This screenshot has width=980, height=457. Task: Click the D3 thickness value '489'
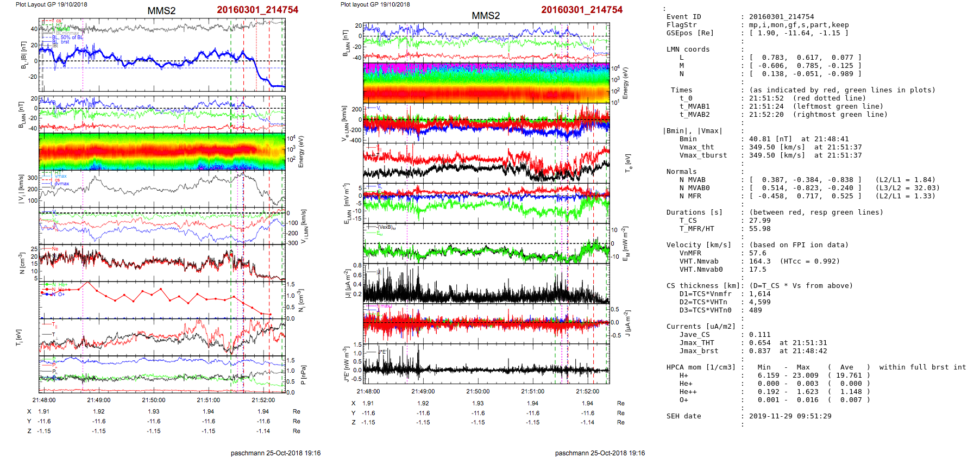point(755,310)
